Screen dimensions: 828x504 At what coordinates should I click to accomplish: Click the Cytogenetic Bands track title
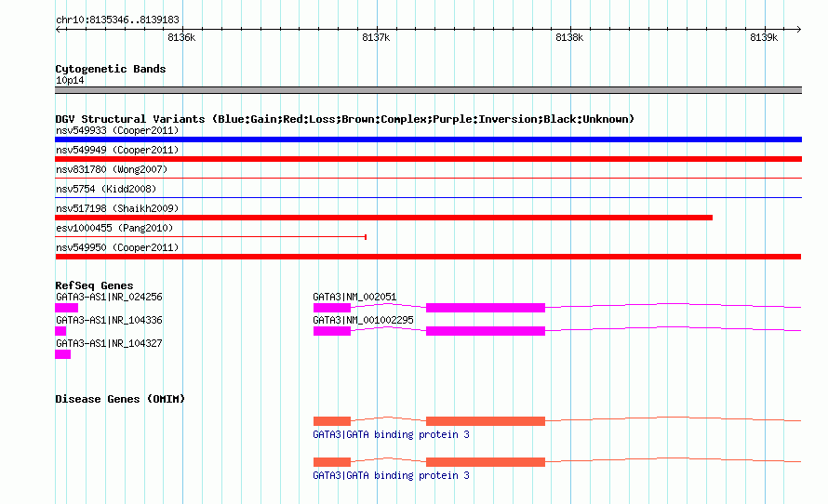(111, 69)
